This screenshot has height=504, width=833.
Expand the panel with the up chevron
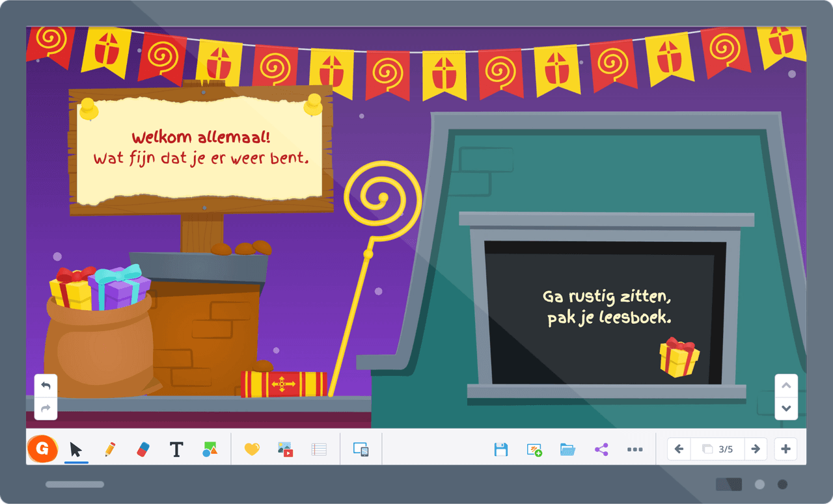[x=786, y=385]
